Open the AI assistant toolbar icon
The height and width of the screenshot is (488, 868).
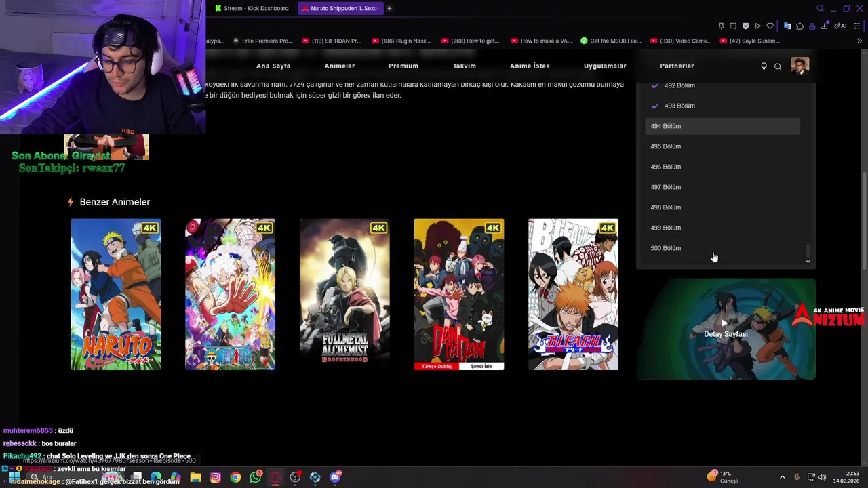coord(840,26)
